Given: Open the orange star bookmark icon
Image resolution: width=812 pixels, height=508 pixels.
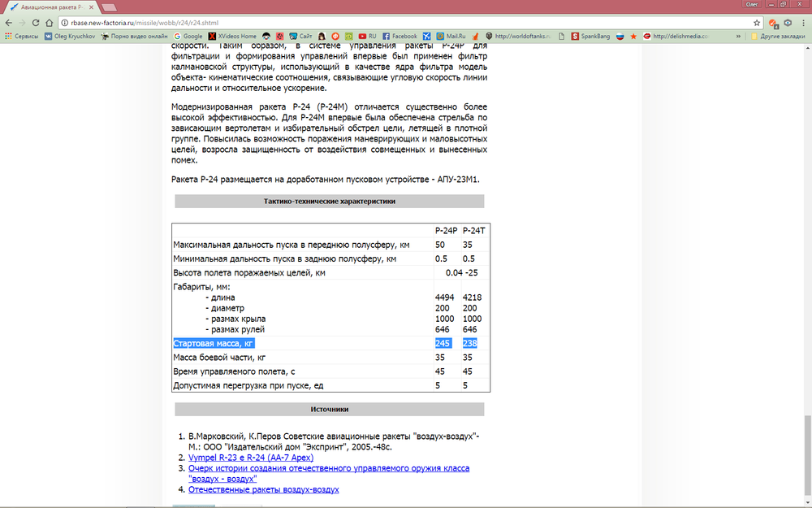Looking at the screenshot, I should click(x=633, y=37).
